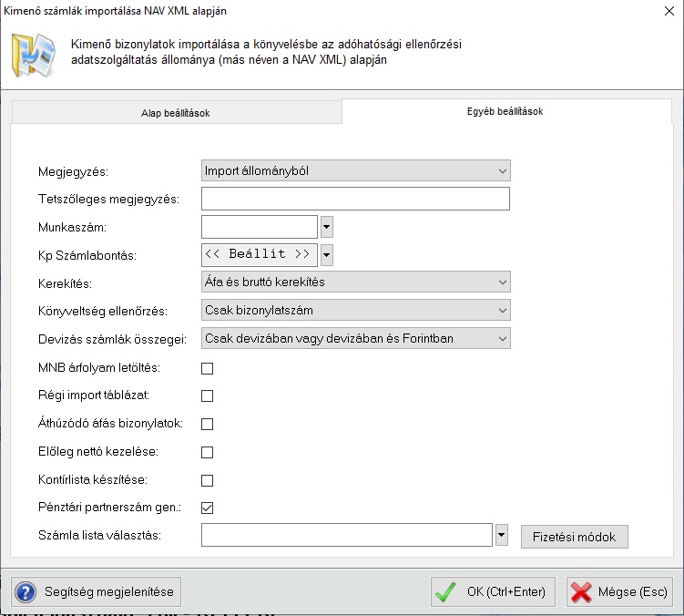This screenshot has height=616, width=684.
Task: Expand the Kerekítés combo box
Action: (x=355, y=282)
